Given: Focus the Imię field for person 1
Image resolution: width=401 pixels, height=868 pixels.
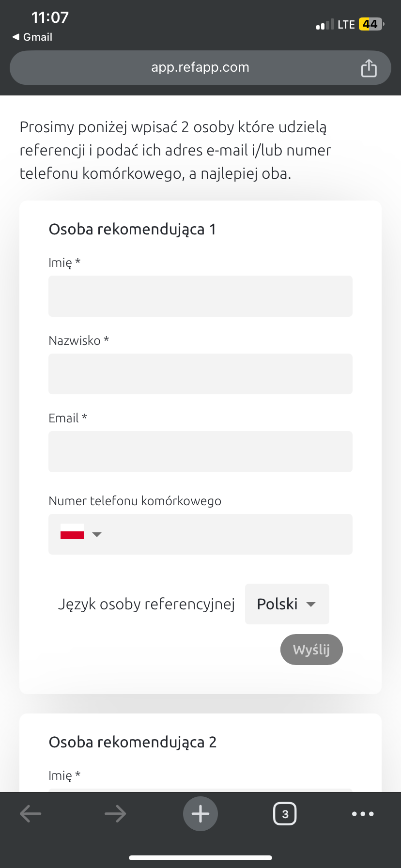Looking at the screenshot, I should 200,296.
